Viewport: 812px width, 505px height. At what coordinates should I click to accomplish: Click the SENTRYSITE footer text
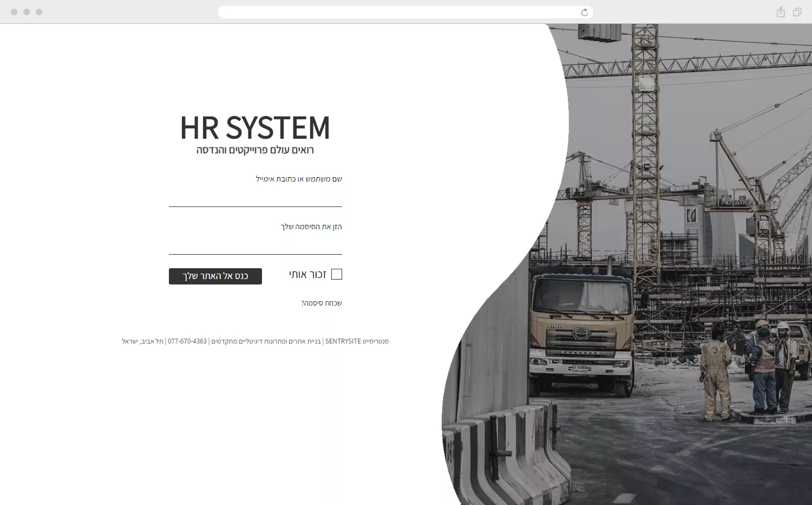(343, 341)
